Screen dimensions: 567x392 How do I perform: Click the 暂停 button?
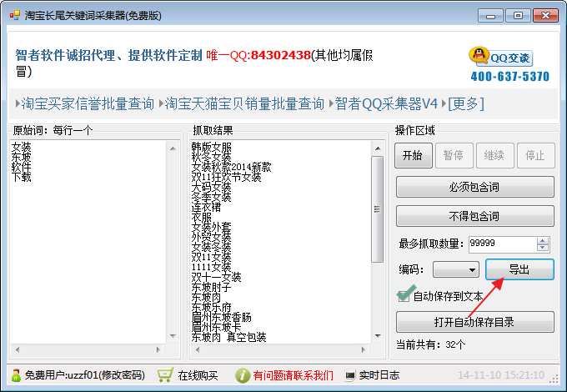click(454, 155)
